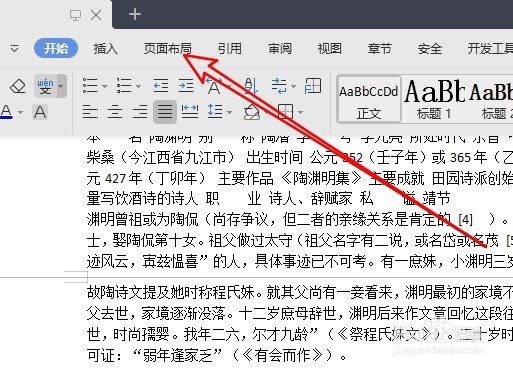Image resolution: width=513 pixels, height=368 pixels.
Task: Click the sort A-Z icon
Action: [x=251, y=86]
